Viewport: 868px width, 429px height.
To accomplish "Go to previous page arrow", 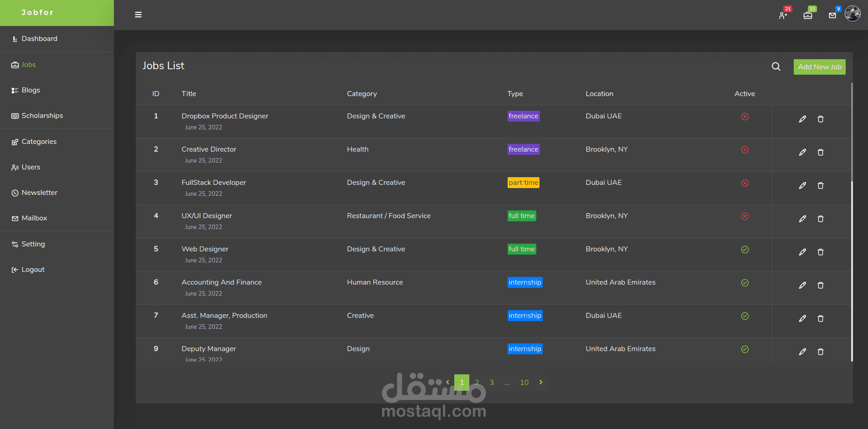I will (447, 382).
